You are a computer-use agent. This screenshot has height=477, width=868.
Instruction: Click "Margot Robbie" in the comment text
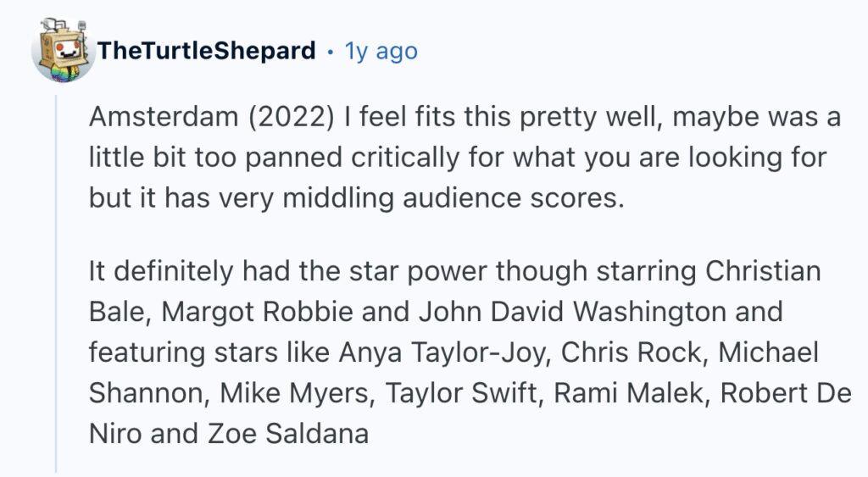(258, 312)
